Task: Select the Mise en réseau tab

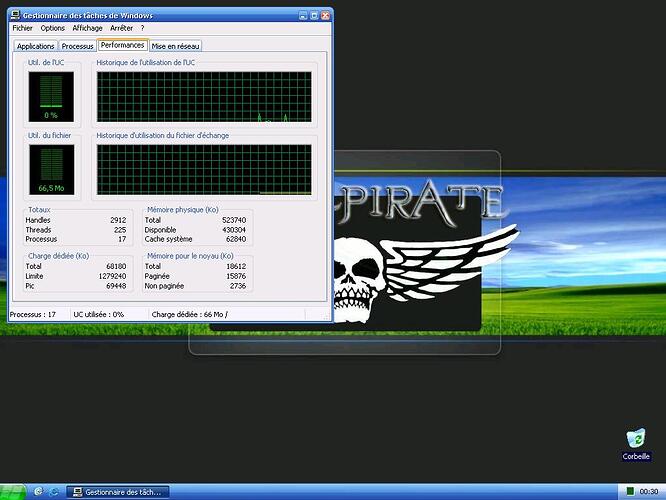Action: [175, 46]
